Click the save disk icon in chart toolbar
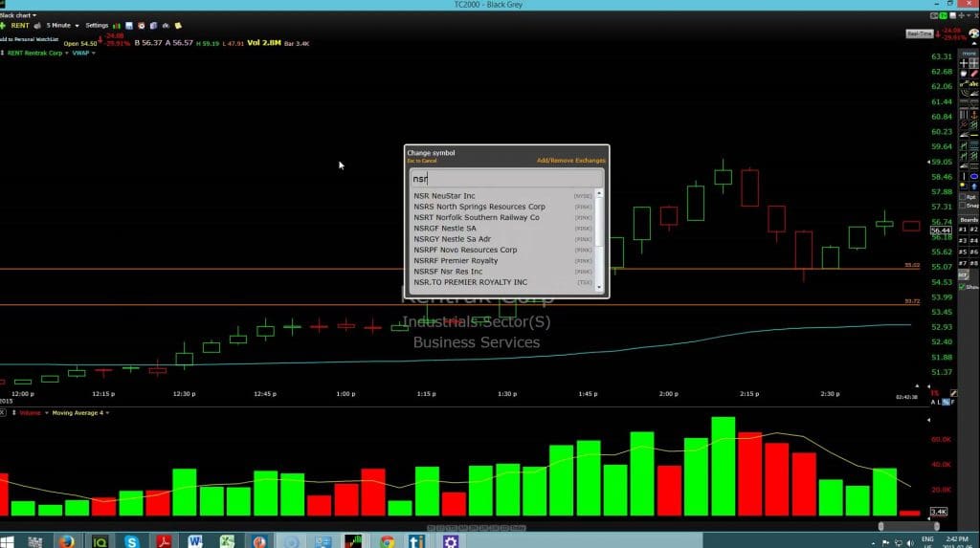 pos(129,26)
